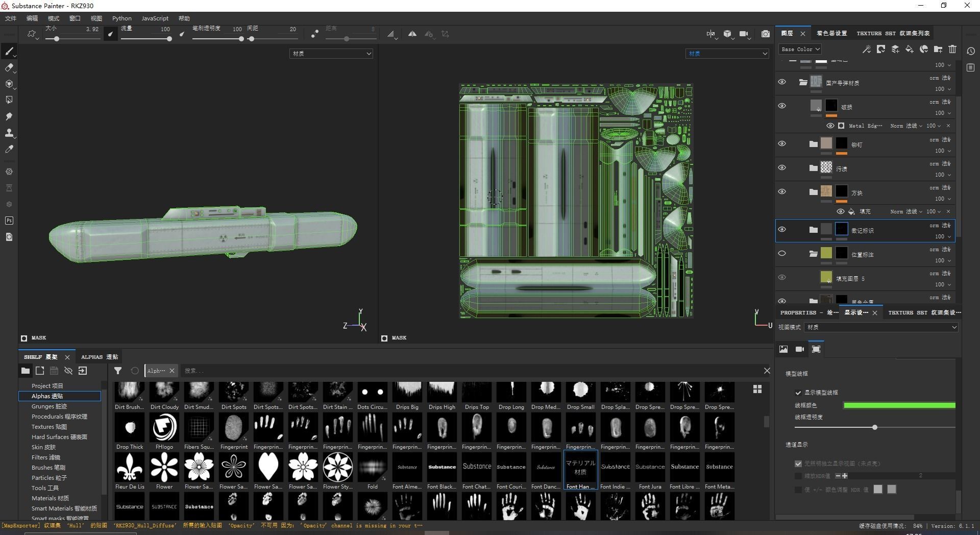Switch to the 着色器设置 tab
This screenshot has height=535, width=980.
(831, 33)
